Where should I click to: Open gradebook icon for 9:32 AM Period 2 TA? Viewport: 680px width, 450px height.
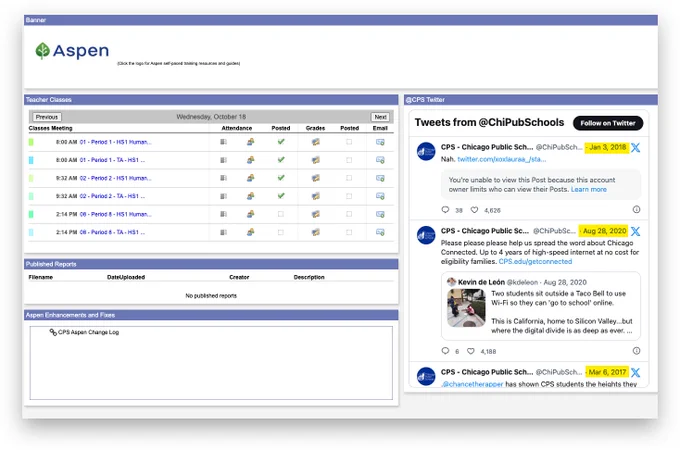pyautogui.click(x=316, y=196)
